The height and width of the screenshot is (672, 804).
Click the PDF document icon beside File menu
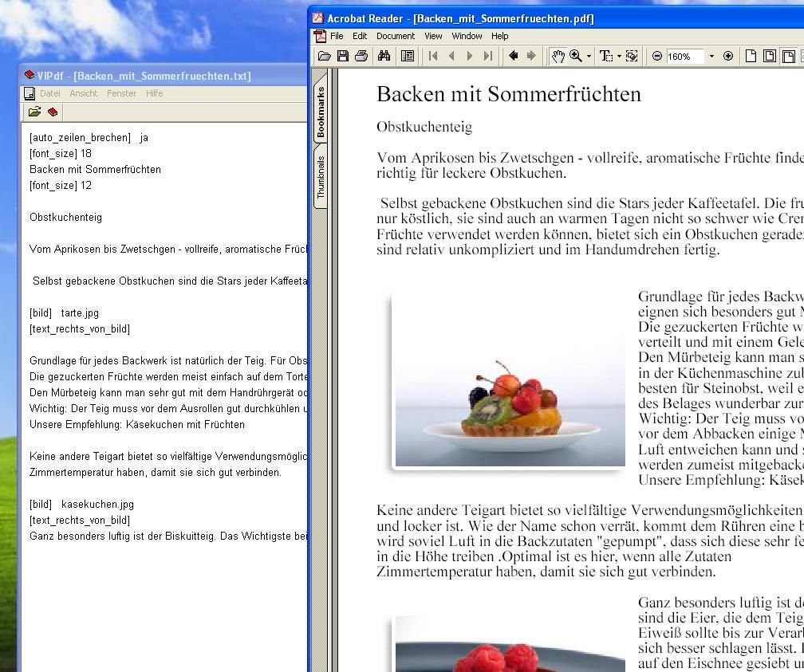pos(320,36)
